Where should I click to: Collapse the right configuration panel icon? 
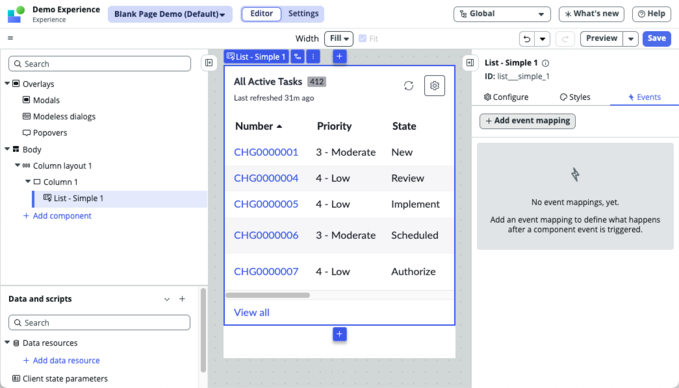pos(470,63)
